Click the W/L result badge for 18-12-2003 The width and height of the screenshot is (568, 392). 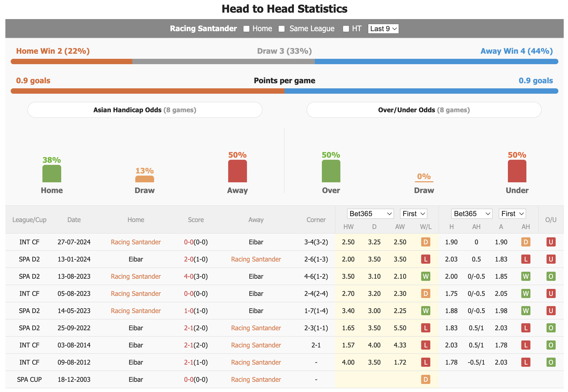click(x=426, y=379)
